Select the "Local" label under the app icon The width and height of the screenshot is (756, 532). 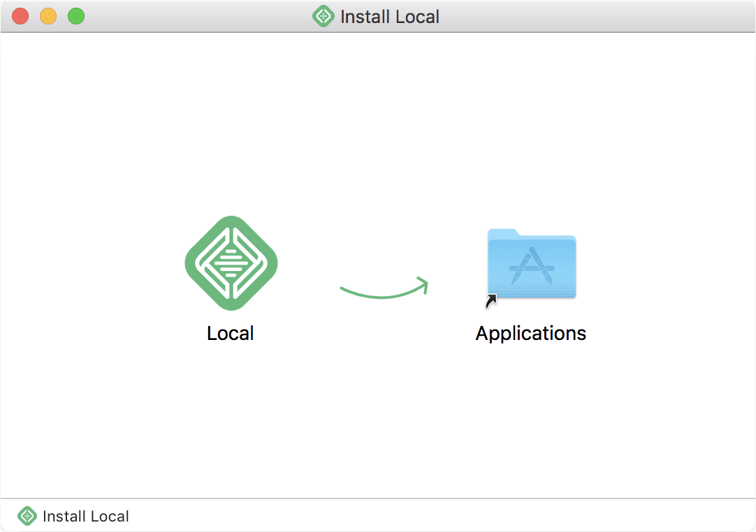[231, 334]
